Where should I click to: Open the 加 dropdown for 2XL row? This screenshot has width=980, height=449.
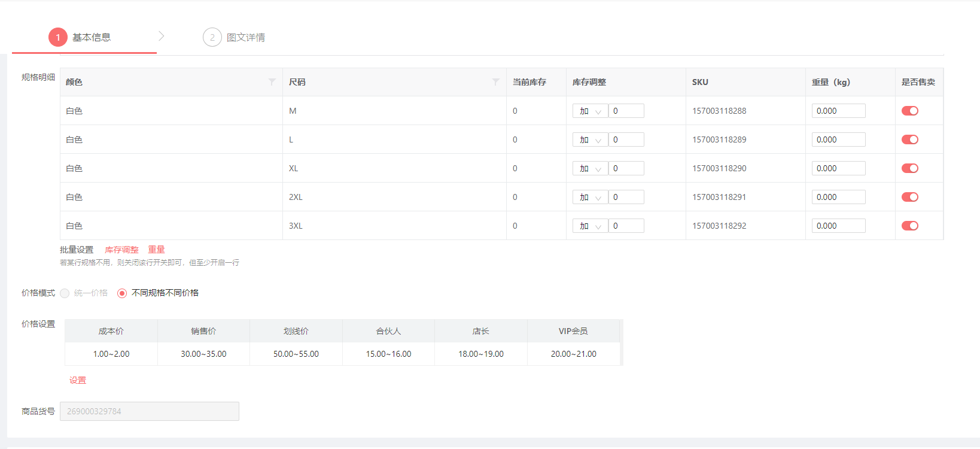tap(590, 197)
